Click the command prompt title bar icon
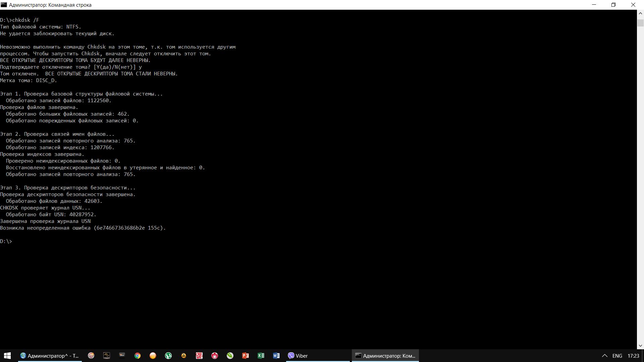The width and height of the screenshot is (644, 362). [x=4, y=5]
